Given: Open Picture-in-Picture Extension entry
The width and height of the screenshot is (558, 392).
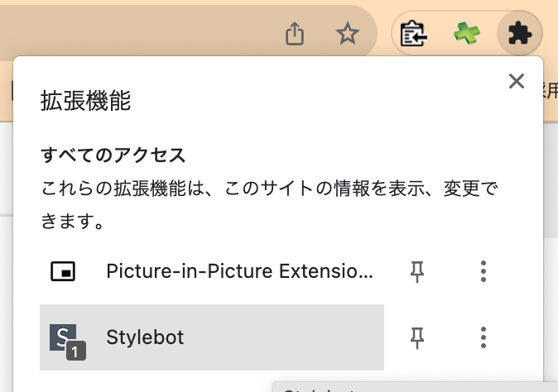Looking at the screenshot, I should (212, 271).
